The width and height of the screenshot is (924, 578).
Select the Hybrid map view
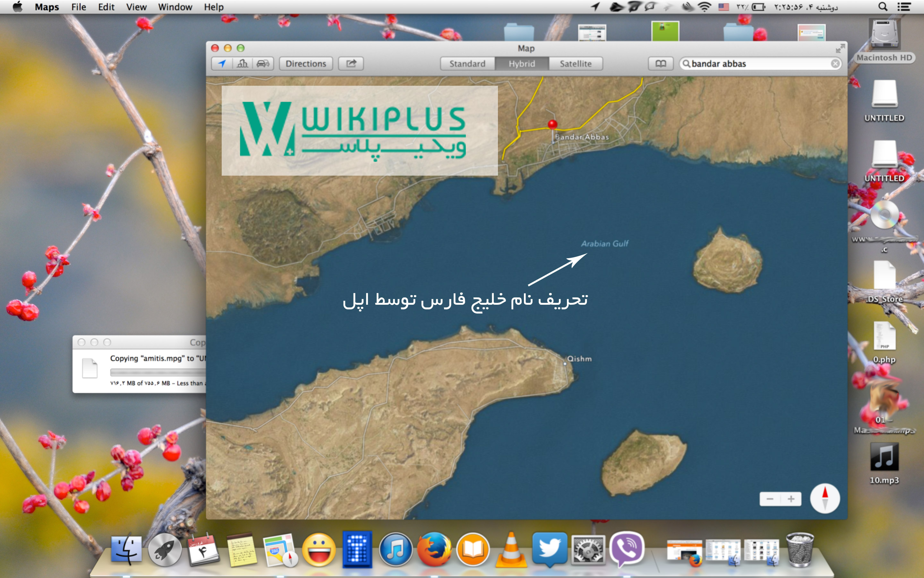522,64
